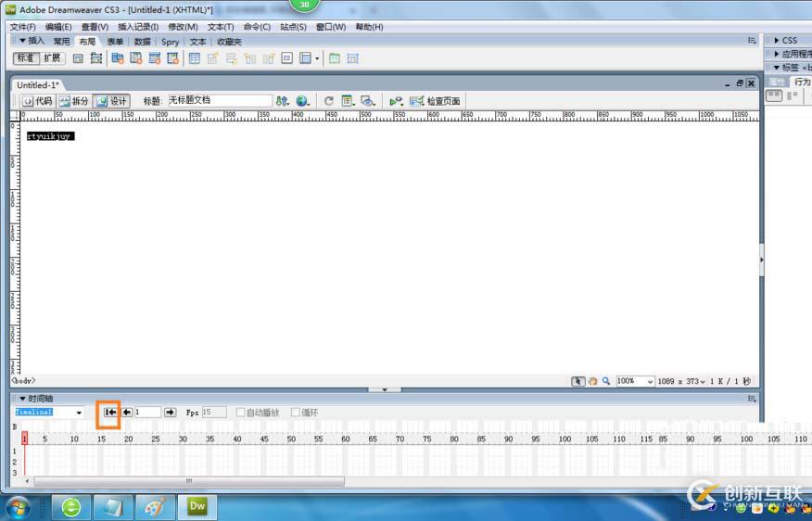Collapse the 时间轴 timeline panel
This screenshot has height=521, width=812.
(23, 399)
